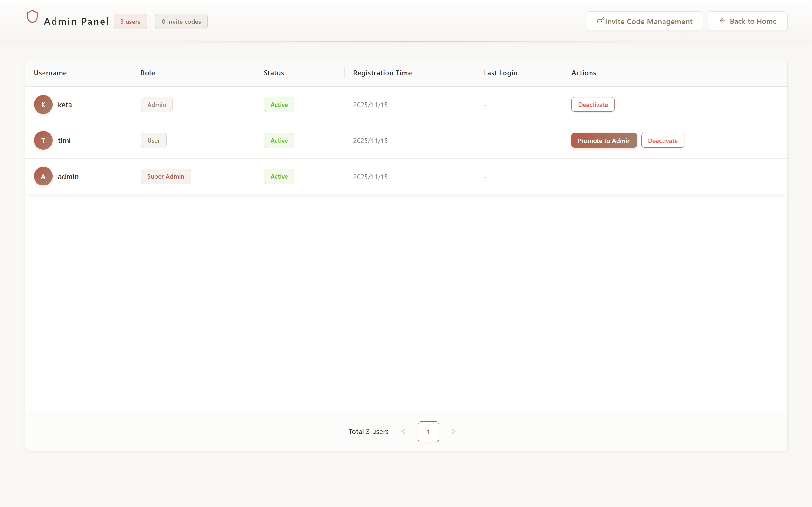Click the next page chevron arrow
The width and height of the screenshot is (812, 507).
pos(453,432)
